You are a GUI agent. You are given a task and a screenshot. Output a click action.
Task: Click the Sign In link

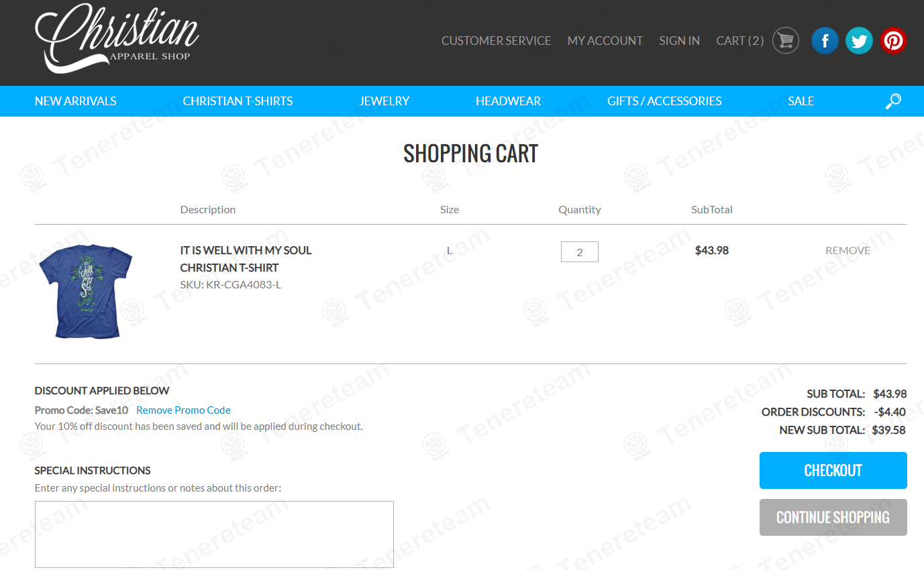(x=679, y=41)
